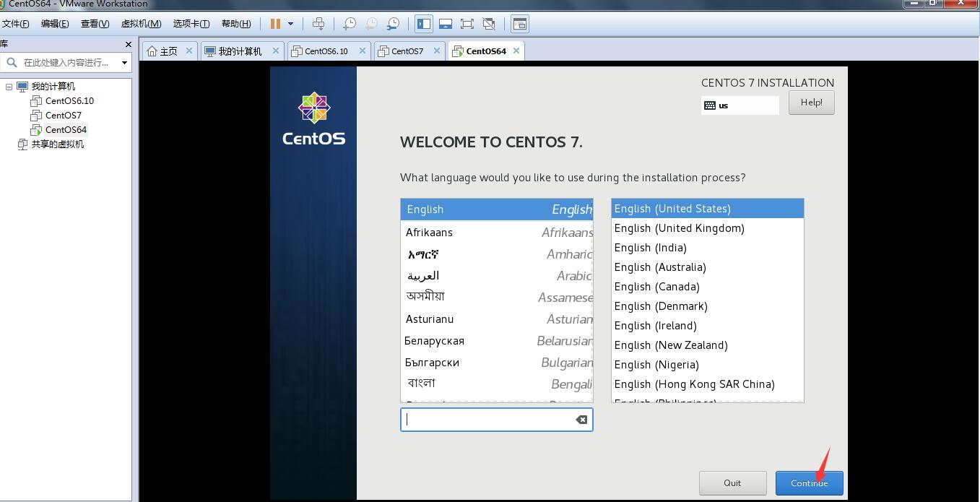Choose English (New Zealand) locale
This screenshot has width=980, height=502.
(708, 345)
